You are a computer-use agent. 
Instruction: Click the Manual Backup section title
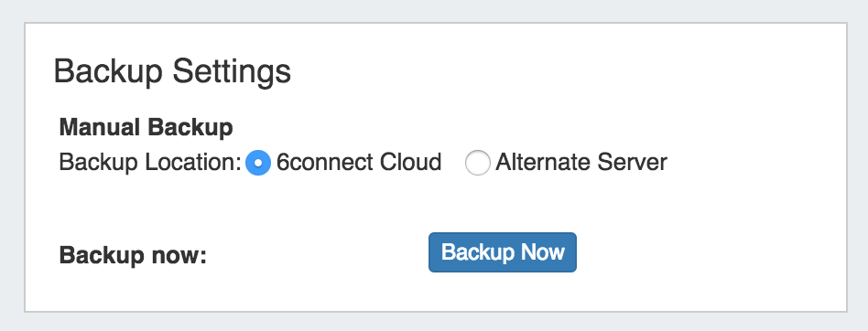pyautogui.click(x=146, y=128)
